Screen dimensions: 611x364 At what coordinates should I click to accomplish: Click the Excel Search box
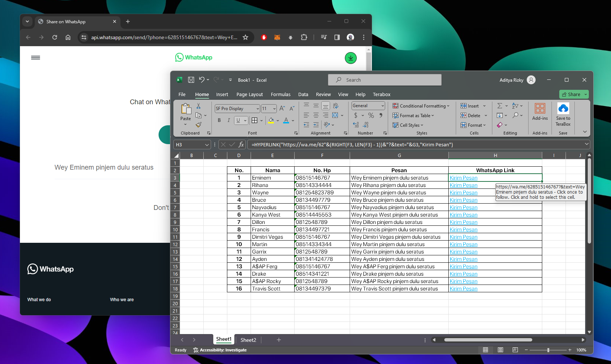pos(385,80)
